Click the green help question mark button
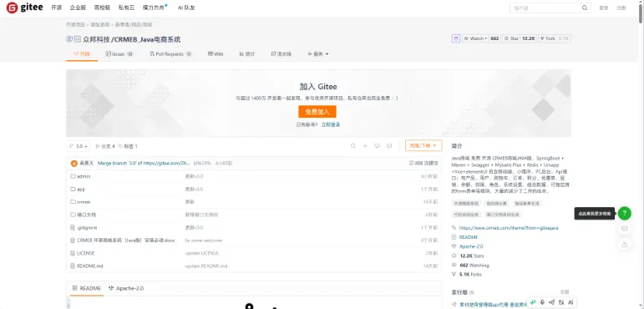 [x=624, y=213]
